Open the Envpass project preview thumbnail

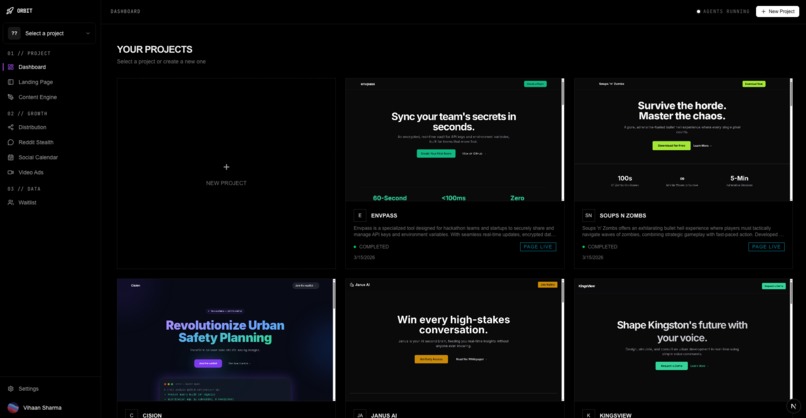click(x=454, y=139)
